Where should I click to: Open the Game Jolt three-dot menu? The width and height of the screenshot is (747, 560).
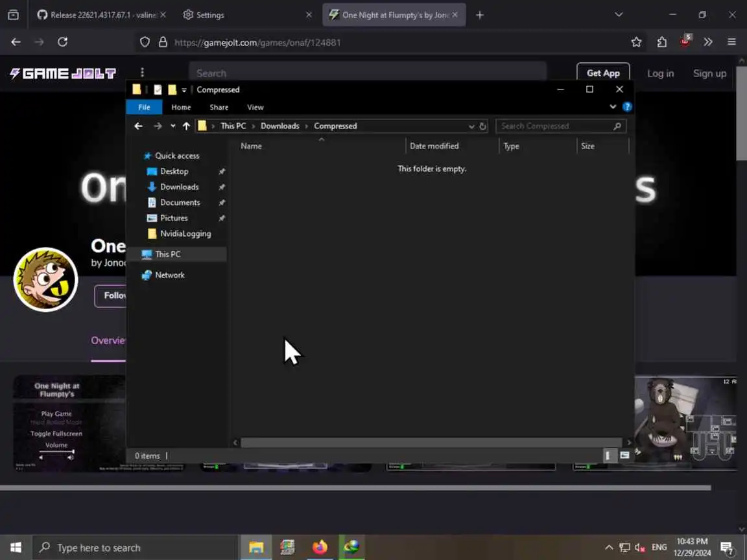click(x=142, y=73)
